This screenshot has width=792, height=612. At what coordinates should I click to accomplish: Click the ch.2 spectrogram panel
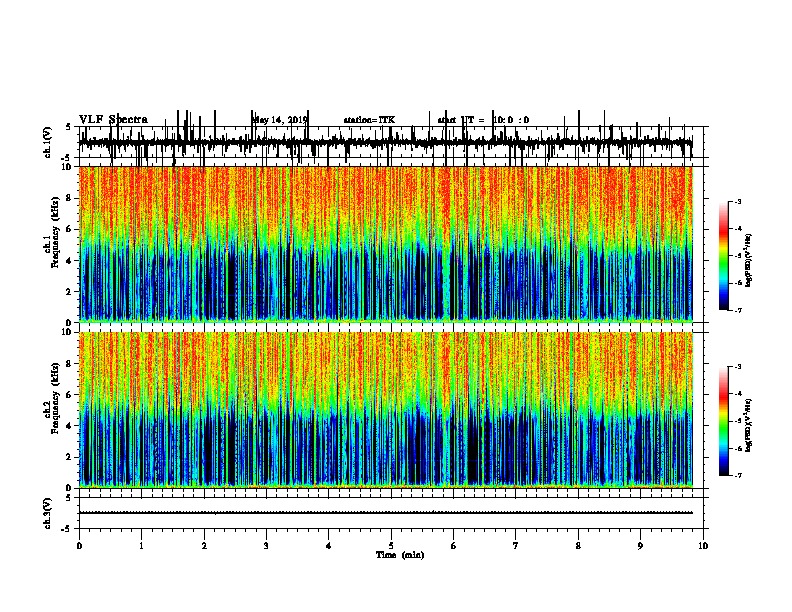386,410
